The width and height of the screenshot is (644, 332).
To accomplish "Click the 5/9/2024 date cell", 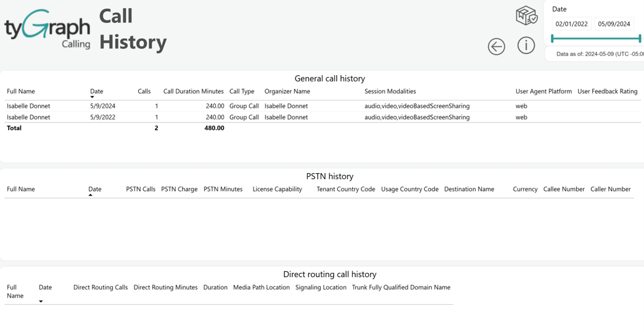I will click(102, 106).
